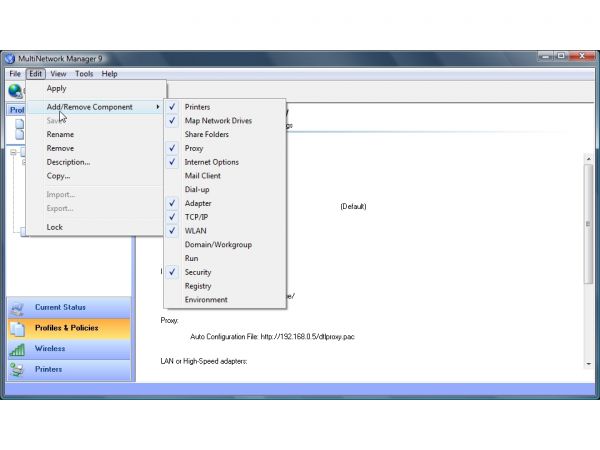Enable Registry component
Screen dimensions: 600x450
[225, 286]
